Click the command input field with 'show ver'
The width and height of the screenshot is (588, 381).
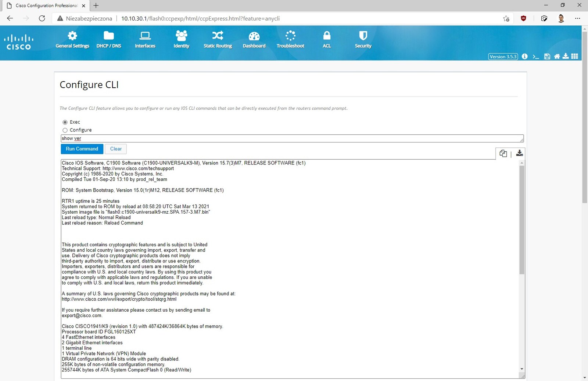(x=292, y=138)
